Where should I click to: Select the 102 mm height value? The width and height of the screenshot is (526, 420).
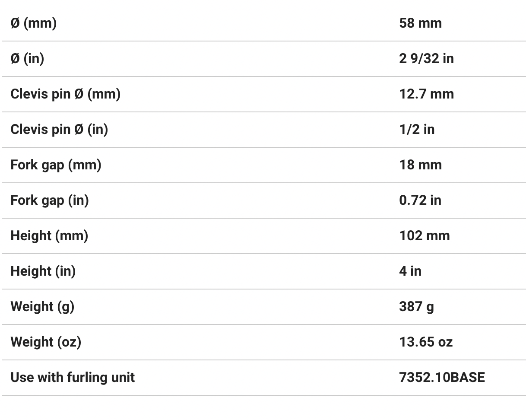coord(424,235)
